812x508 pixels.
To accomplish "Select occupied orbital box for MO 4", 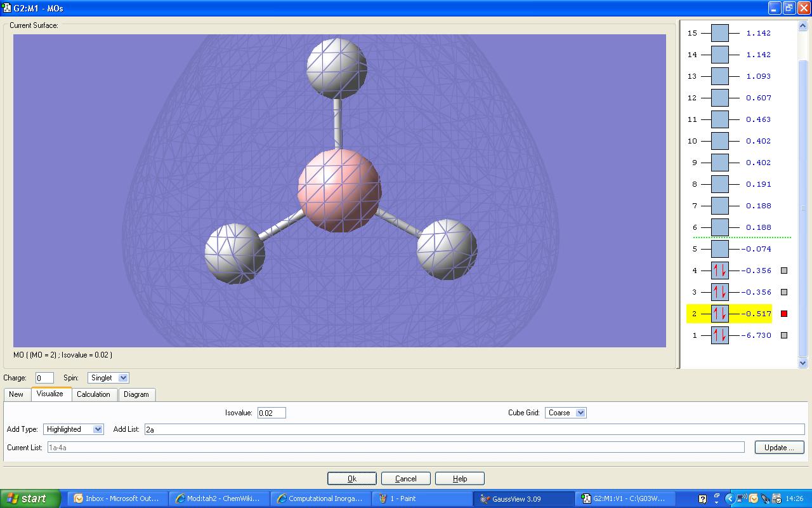I will point(719,271).
